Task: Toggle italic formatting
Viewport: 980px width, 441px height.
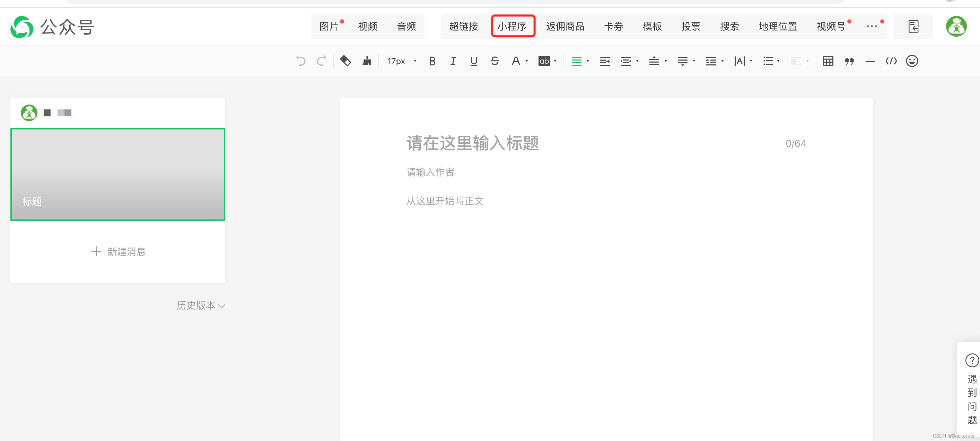Action: [x=453, y=61]
